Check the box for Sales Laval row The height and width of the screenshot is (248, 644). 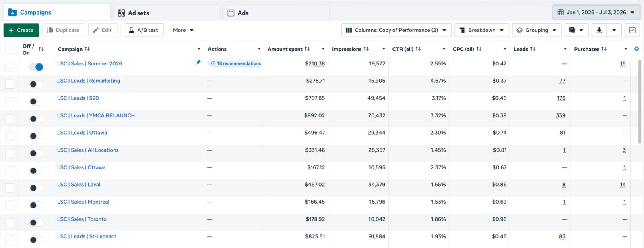pos(9,188)
